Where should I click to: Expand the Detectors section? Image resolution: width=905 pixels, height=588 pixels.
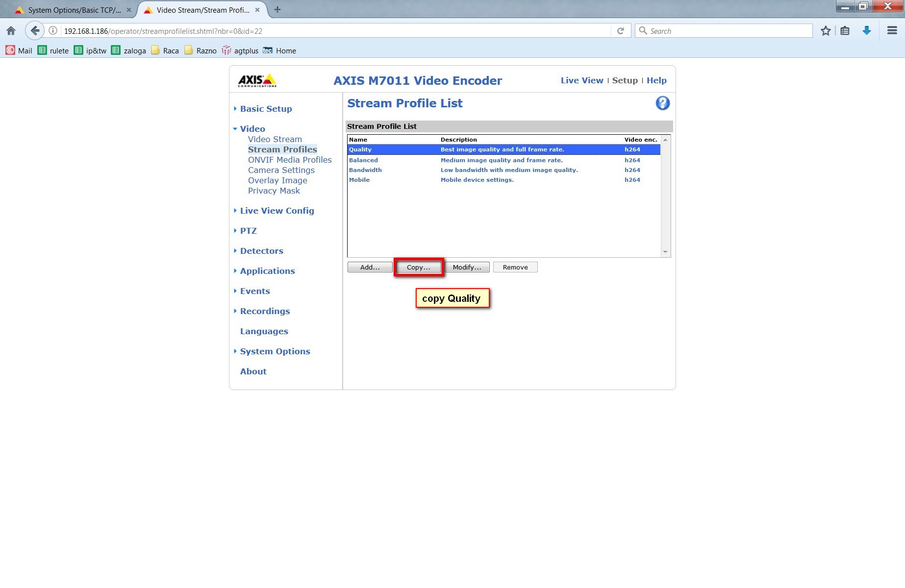tap(261, 251)
